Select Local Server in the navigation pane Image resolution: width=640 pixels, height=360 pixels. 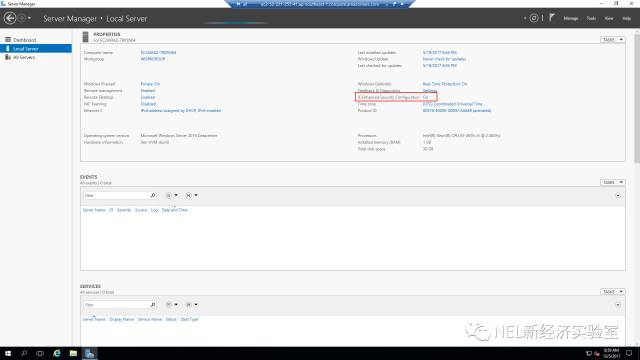(x=36, y=49)
